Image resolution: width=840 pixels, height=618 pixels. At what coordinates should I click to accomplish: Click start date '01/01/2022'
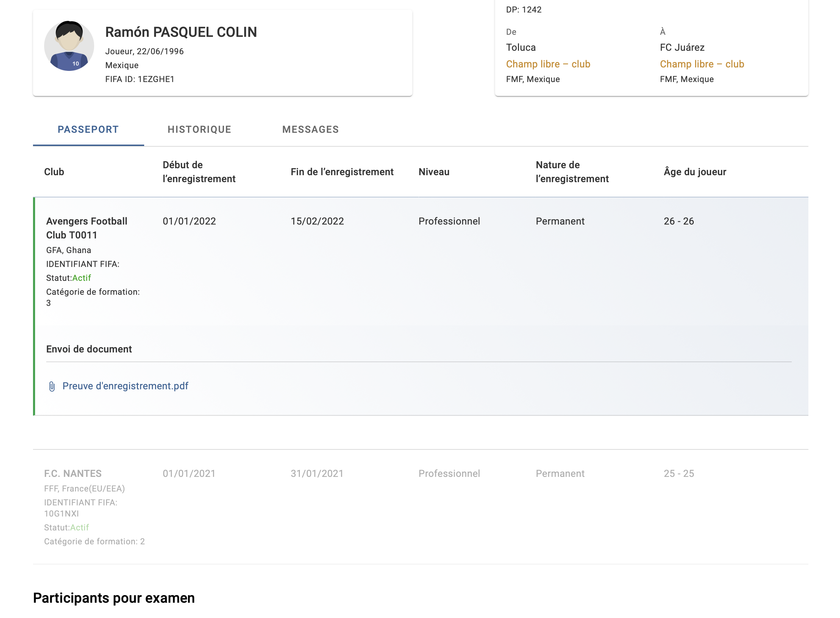(x=189, y=221)
